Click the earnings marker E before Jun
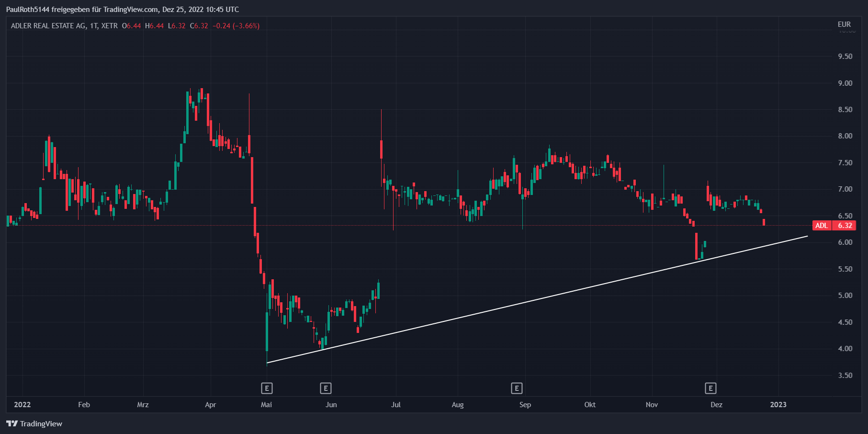The width and height of the screenshot is (868, 434). click(x=326, y=388)
